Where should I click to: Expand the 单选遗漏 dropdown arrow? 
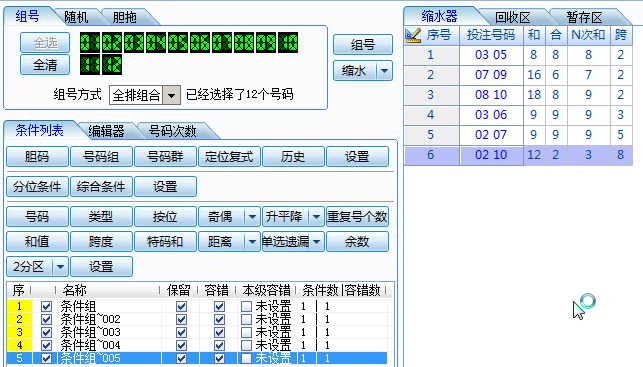pos(316,242)
